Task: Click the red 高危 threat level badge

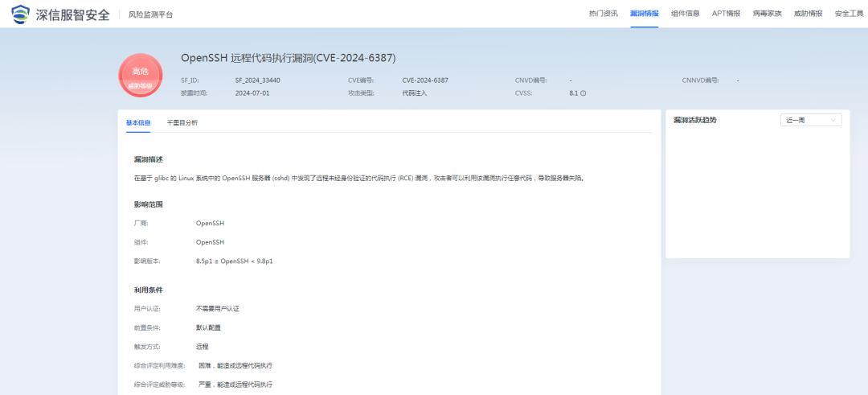Action: click(x=140, y=76)
